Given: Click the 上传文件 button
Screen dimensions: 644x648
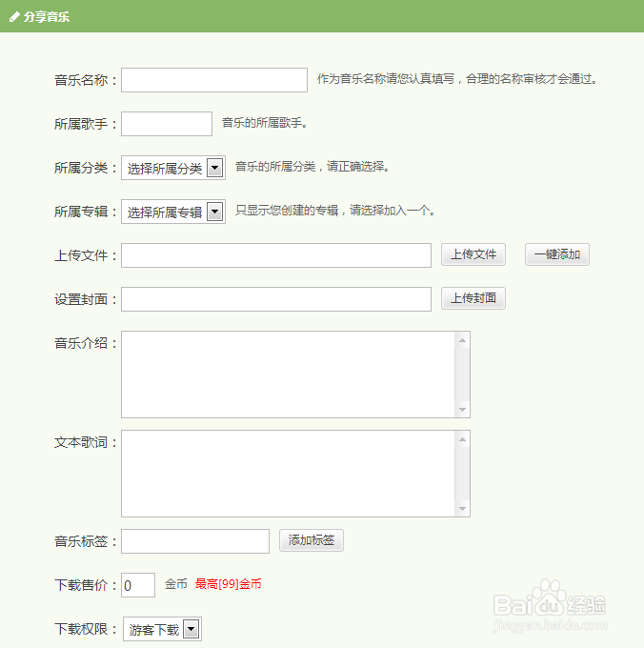Looking at the screenshot, I should coord(473,254).
